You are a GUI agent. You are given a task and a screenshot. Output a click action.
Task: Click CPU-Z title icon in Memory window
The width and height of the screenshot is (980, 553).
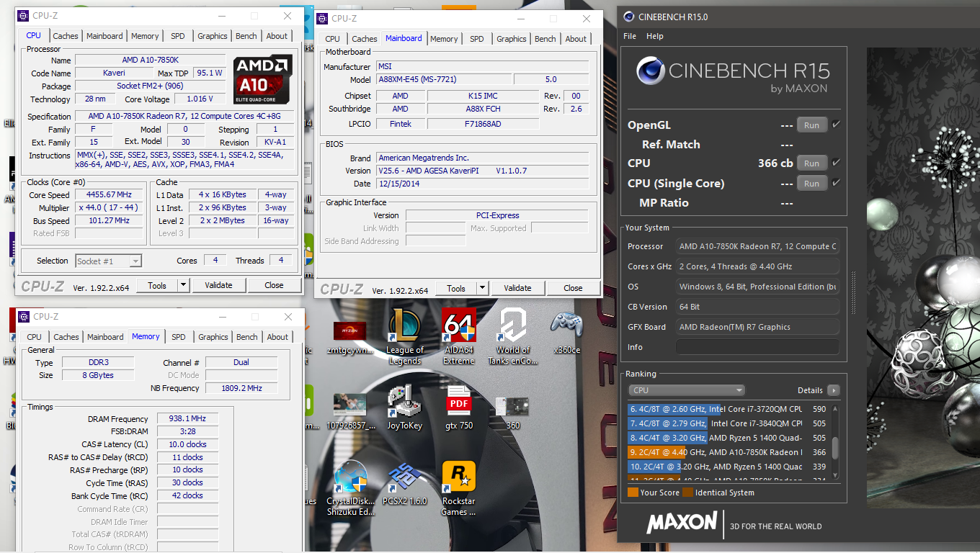[x=23, y=316]
